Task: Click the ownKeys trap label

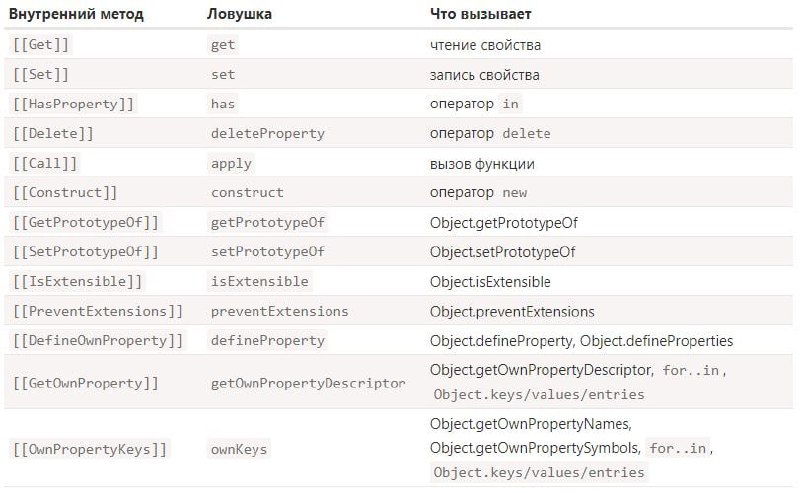Action: point(239,450)
